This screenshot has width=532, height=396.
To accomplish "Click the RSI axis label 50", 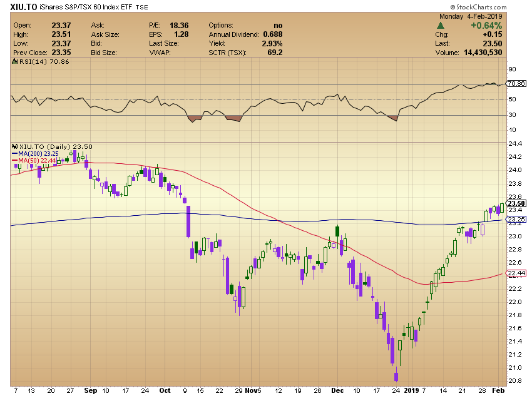I will (512, 99).
